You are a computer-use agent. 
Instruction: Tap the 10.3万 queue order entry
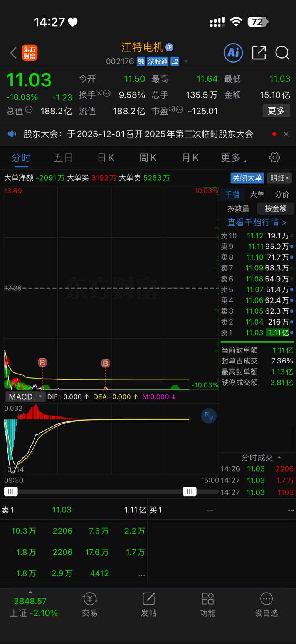(24, 531)
